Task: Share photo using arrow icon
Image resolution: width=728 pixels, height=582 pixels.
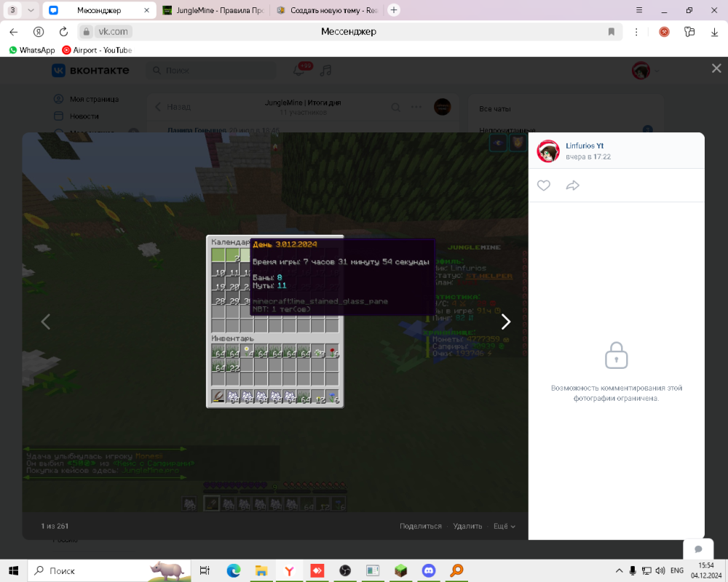Action: pyautogui.click(x=572, y=186)
